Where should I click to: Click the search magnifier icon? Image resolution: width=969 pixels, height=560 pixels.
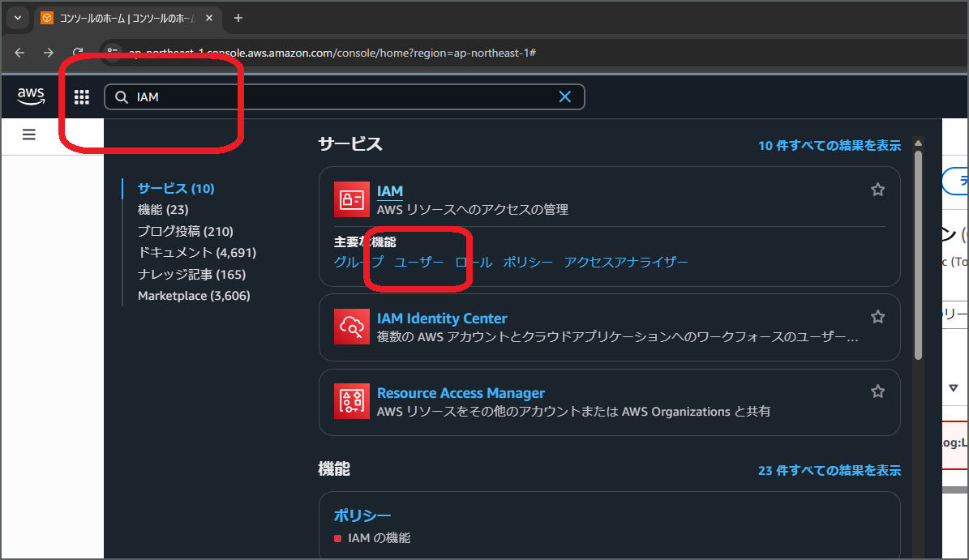(x=122, y=97)
